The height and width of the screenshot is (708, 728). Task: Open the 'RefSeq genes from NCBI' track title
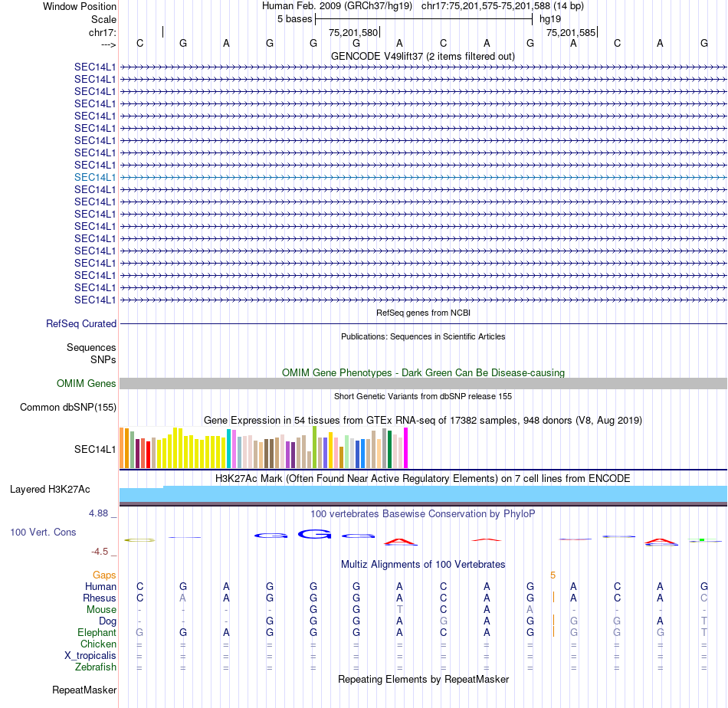click(x=423, y=313)
